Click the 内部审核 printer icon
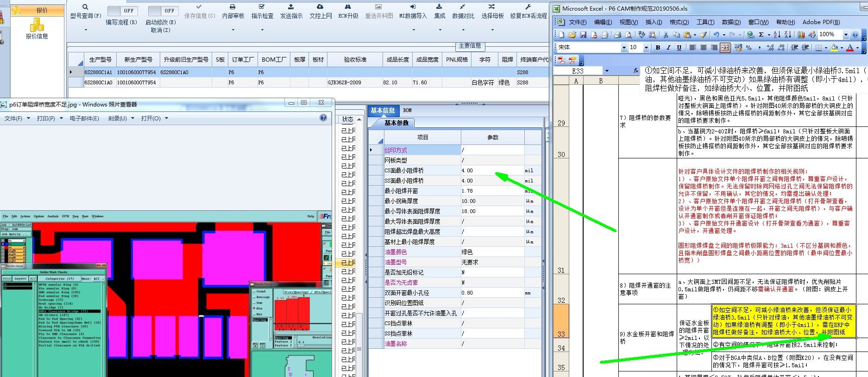868x377 pixels. [233, 7]
